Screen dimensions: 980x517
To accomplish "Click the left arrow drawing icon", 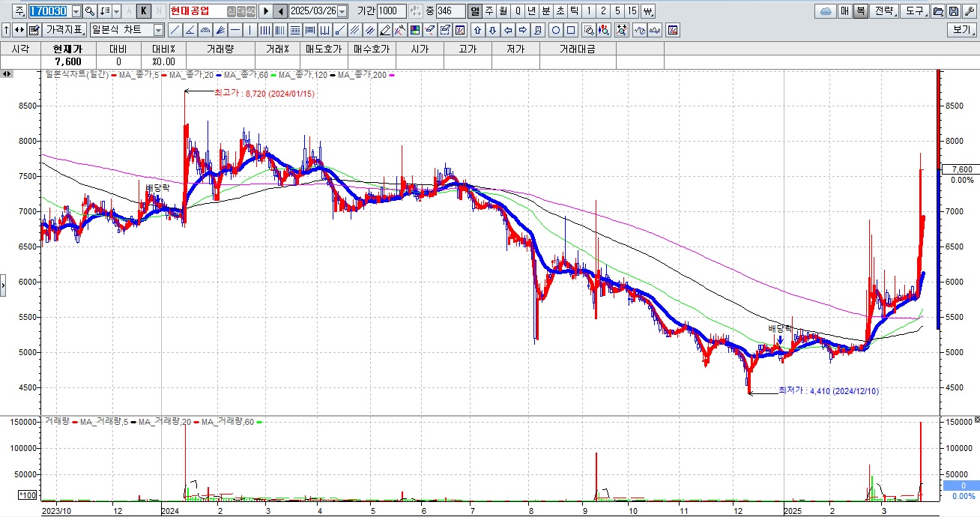I will [x=508, y=30].
